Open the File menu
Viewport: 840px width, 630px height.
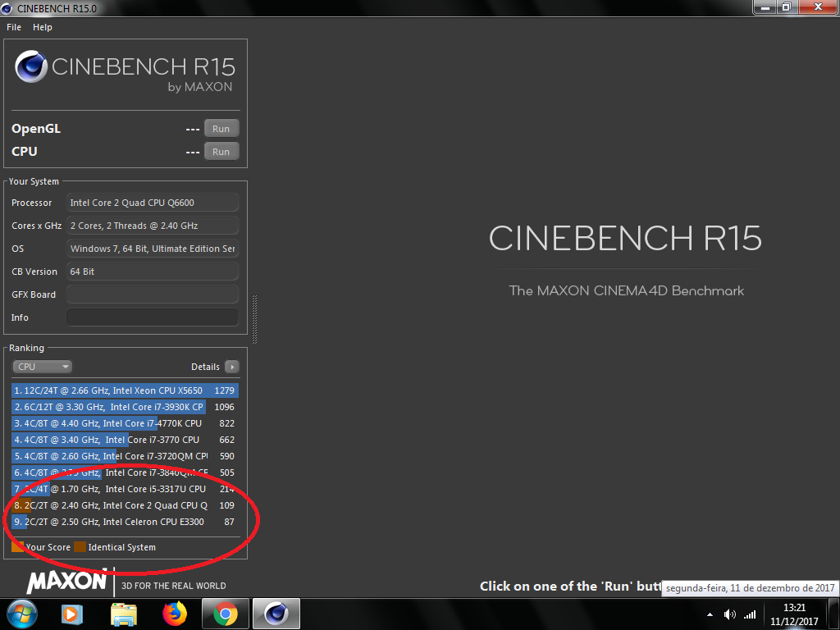[14, 27]
